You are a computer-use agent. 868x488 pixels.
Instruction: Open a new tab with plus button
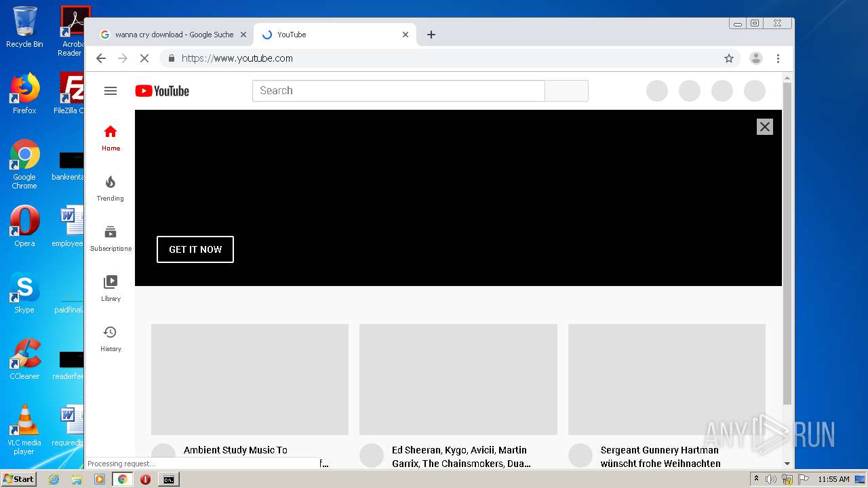tap(431, 35)
